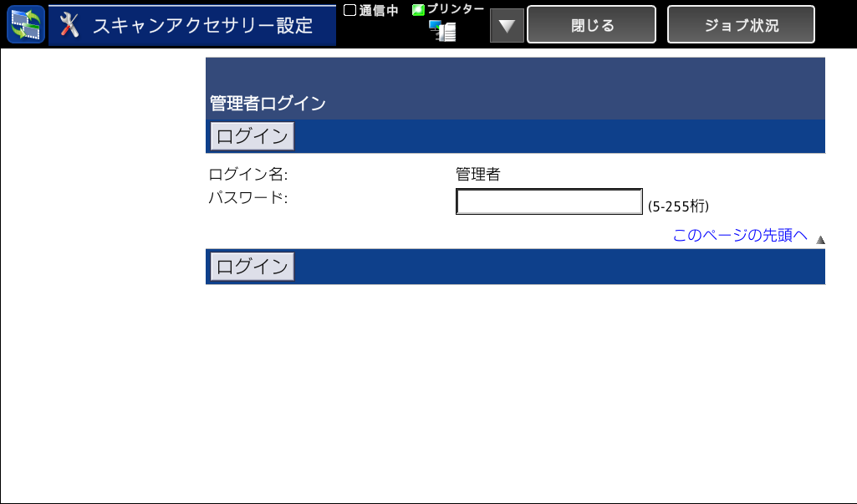Screen dimensions: 857x504
Task: Click the small up triangle beside page-top link
Action: coord(820,240)
